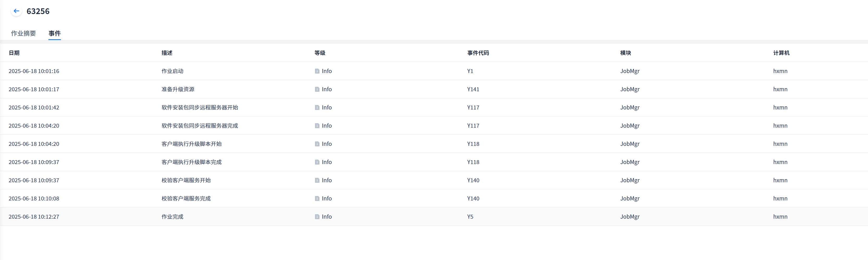Click the Info icon in 作业启动 row
868x260 pixels.
pyautogui.click(x=317, y=71)
